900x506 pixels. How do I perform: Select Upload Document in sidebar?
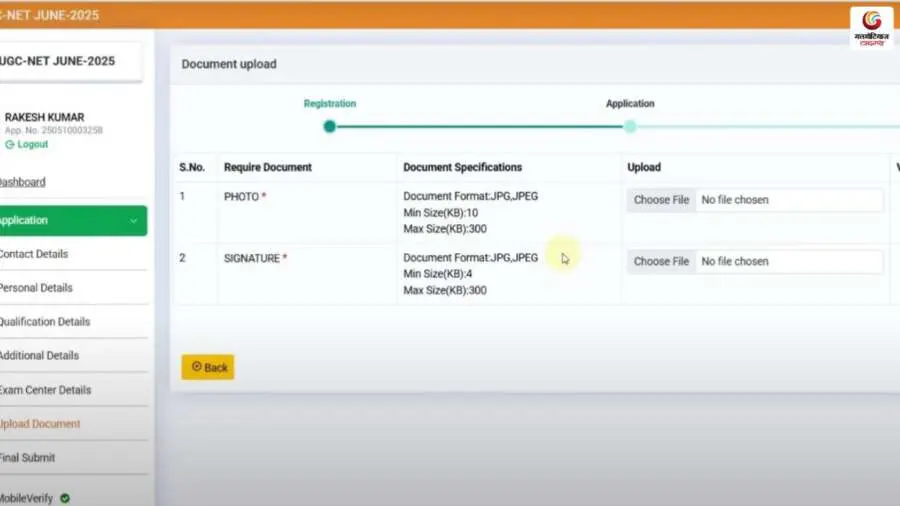[x=40, y=424]
